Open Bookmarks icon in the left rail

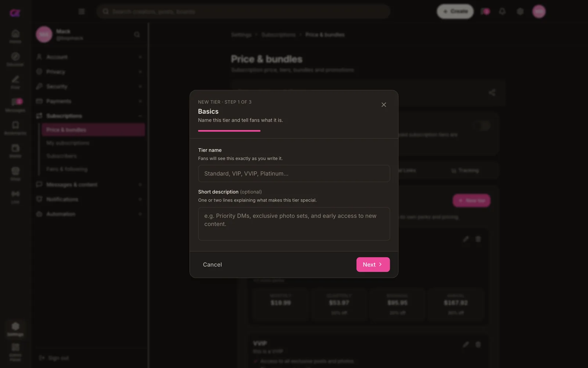click(15, 127)
